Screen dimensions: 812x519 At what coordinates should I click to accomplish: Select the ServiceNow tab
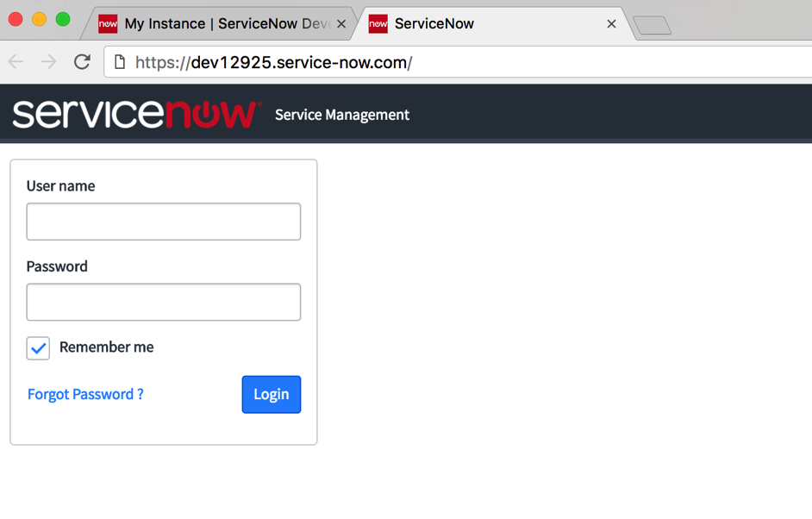click(x=492, y=24)
